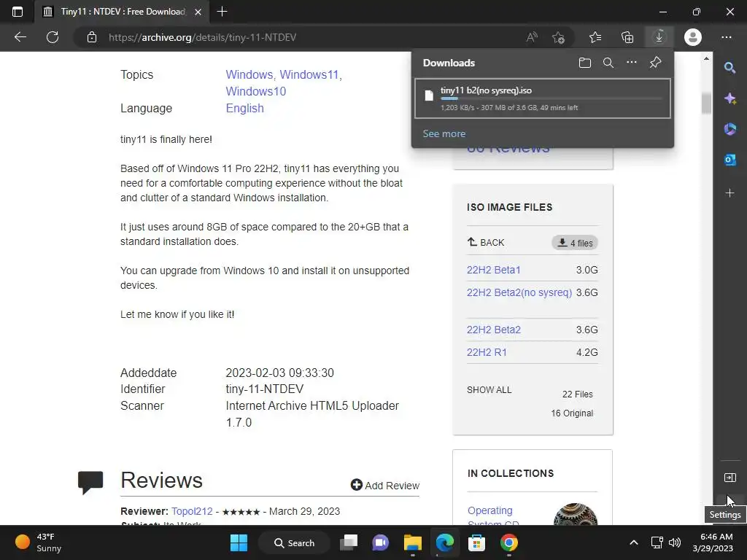747x560 pixels.
Task: Open the Windows Start button
Action: (239, 542)
